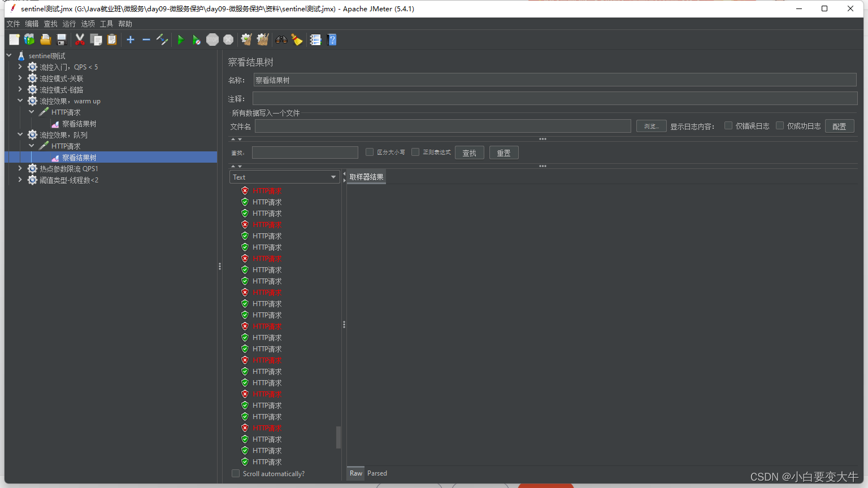Open the Function Helper list icon

click(315, 40)
